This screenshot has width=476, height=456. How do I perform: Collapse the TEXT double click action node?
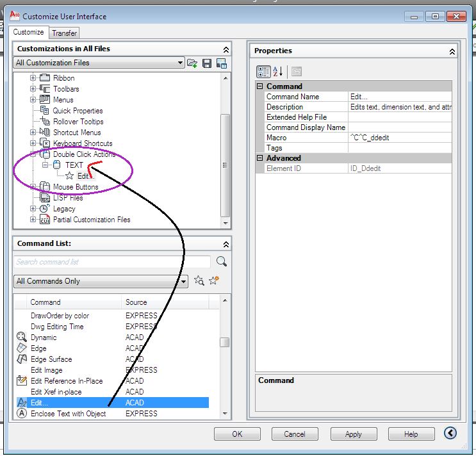tap(45, 165)
